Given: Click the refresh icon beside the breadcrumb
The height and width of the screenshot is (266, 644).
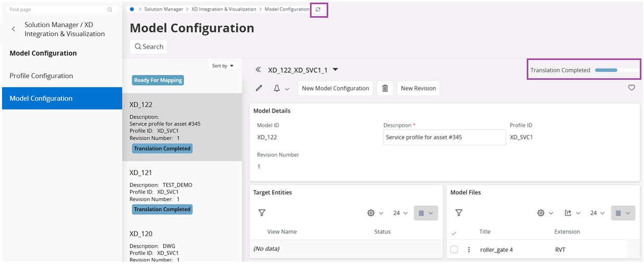Looking at the screenshot, I should [x=318, y=9].
